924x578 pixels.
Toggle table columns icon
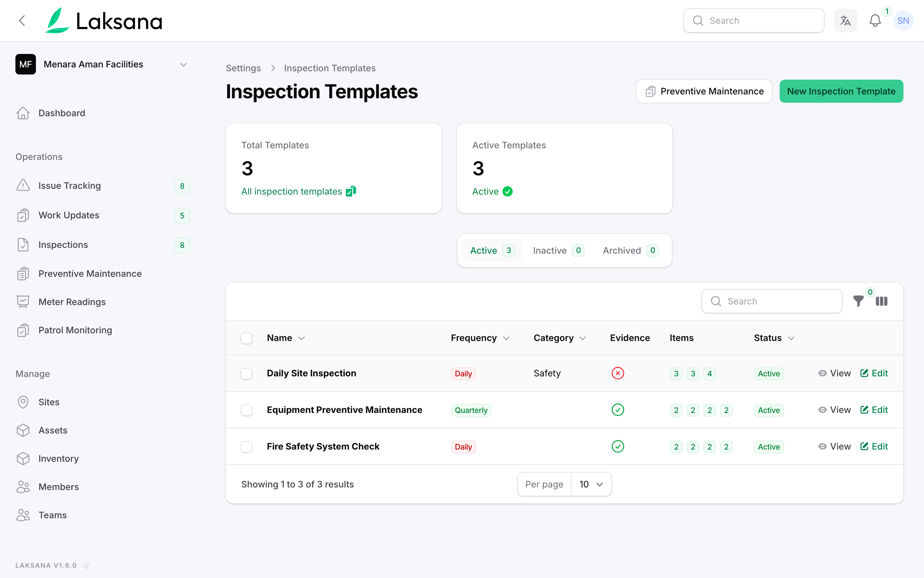coord(882,301)
